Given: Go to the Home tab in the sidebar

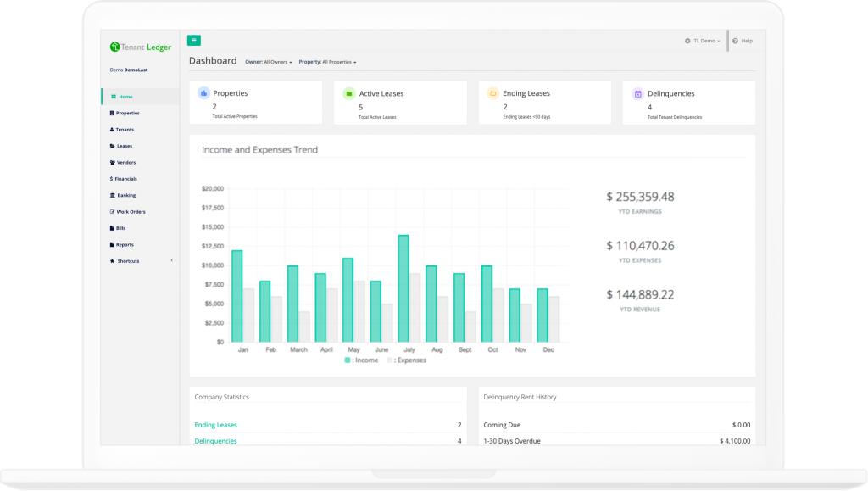Looking at the screenshot, I should tap(124, 97).
